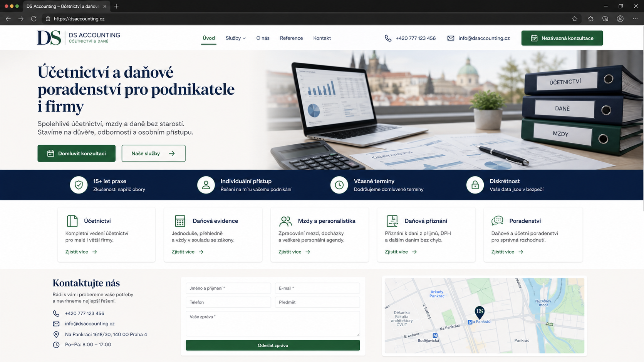Click the form icon on Daňová přiznání card
Image resolution: width=644 pixels, height=362 pixels.
click(392, 221)
